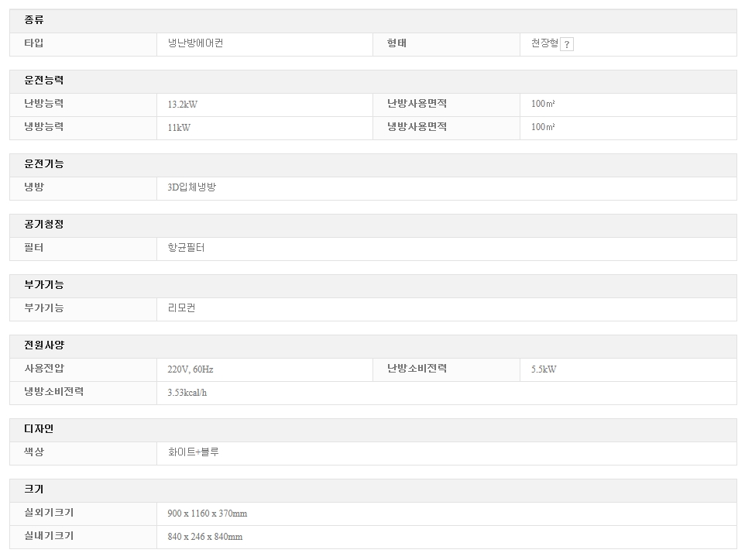The width and height of the screenshot is (745, 560).
Task: Click the 3D입체냉방 value
Action: tap(191, 187)
